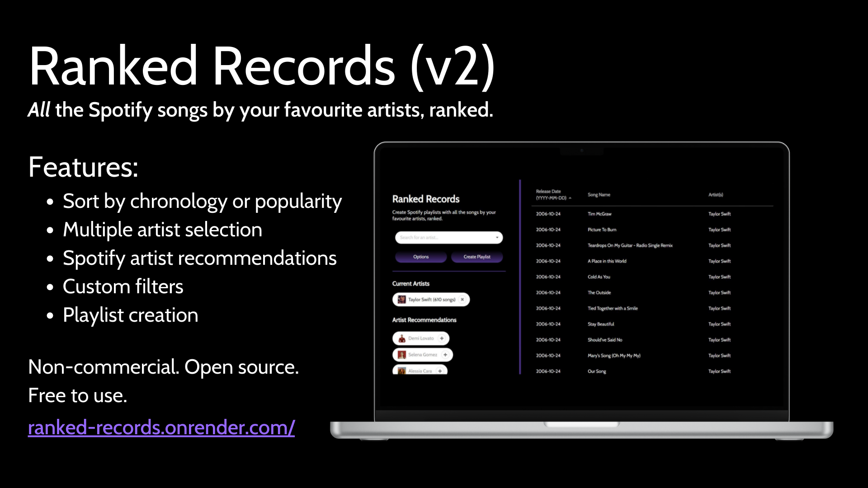The image size is (868, 488).
Task: Click the Options button
Action: (421, 256)
